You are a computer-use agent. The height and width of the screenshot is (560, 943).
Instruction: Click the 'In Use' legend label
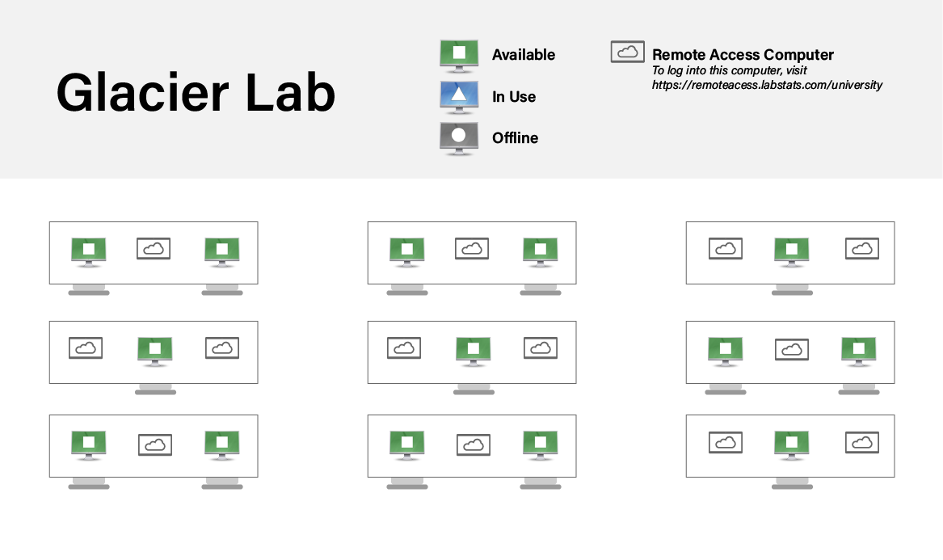click(514, 97)
